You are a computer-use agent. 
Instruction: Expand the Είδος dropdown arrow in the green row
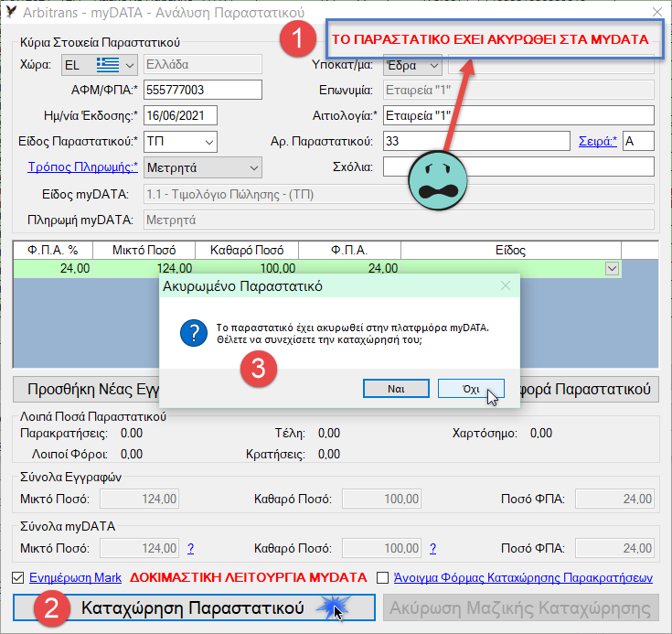(x=612, y=269)
